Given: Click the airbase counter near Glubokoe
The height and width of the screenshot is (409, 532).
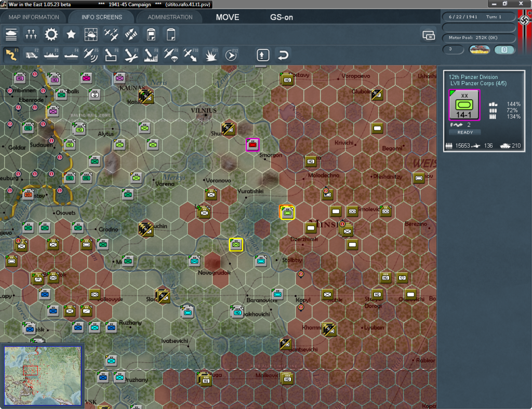Looking at the screenshot, I should [377, 95].
